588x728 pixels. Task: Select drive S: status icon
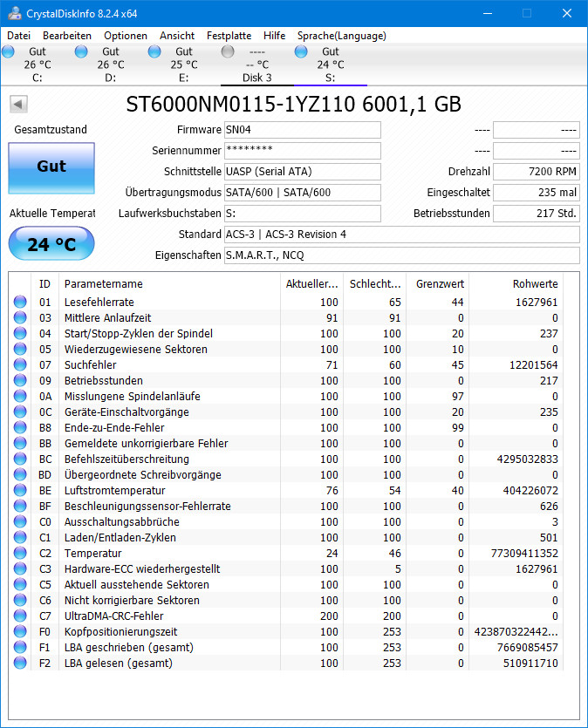point(301,51)
